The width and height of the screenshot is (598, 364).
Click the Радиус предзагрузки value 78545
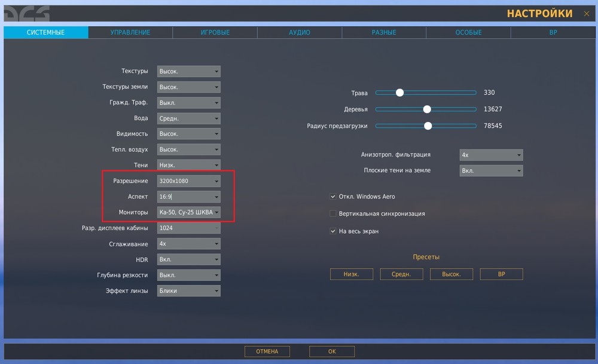pos(493,126)
